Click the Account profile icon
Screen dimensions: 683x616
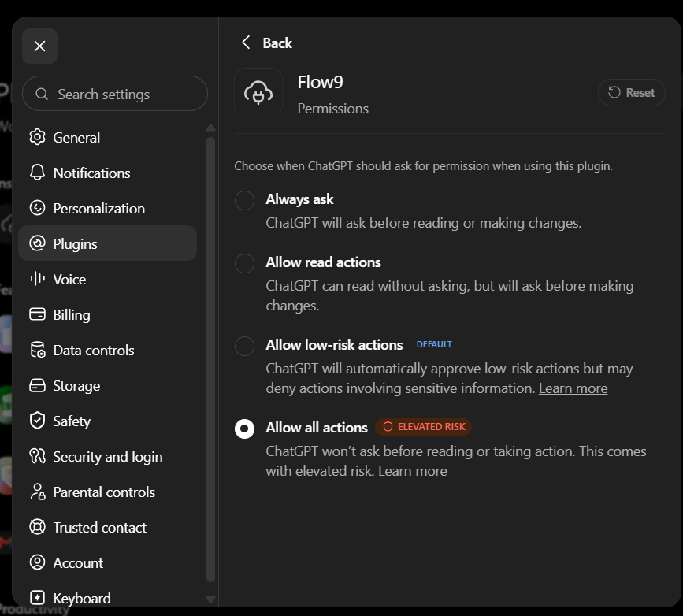38,562
